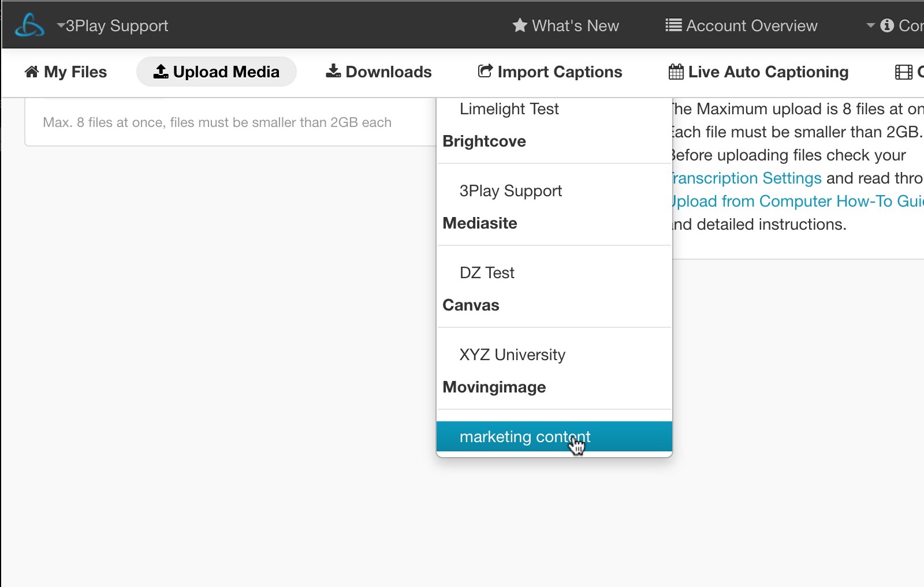Click the film strip icon in the tab bar
Image resolution: width=924 pixels, height=587 pixels.
coord(904,72)
